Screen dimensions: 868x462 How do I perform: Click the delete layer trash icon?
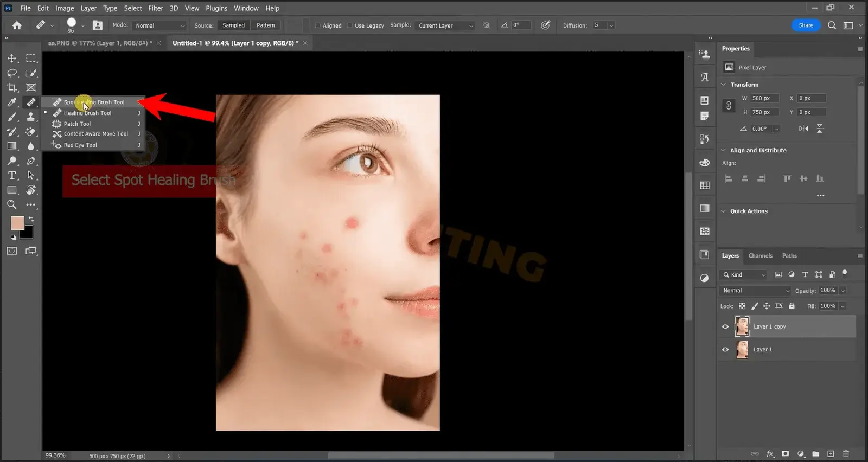coord(846,453)
